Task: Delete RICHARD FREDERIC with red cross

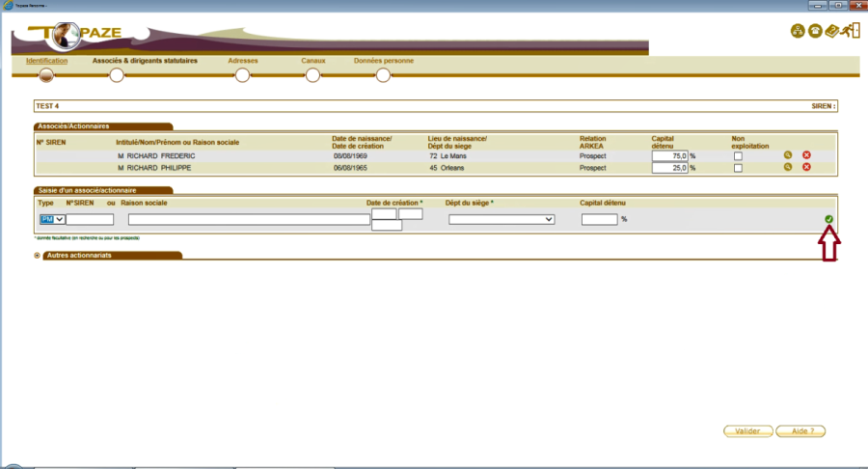Action: click(x=806, y=154)
